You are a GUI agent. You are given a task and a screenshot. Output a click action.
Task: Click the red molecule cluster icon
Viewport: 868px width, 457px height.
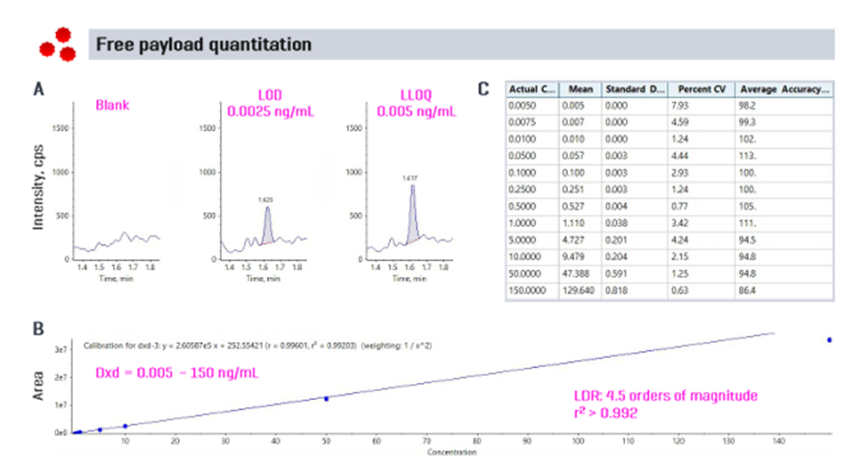point(58,45)
